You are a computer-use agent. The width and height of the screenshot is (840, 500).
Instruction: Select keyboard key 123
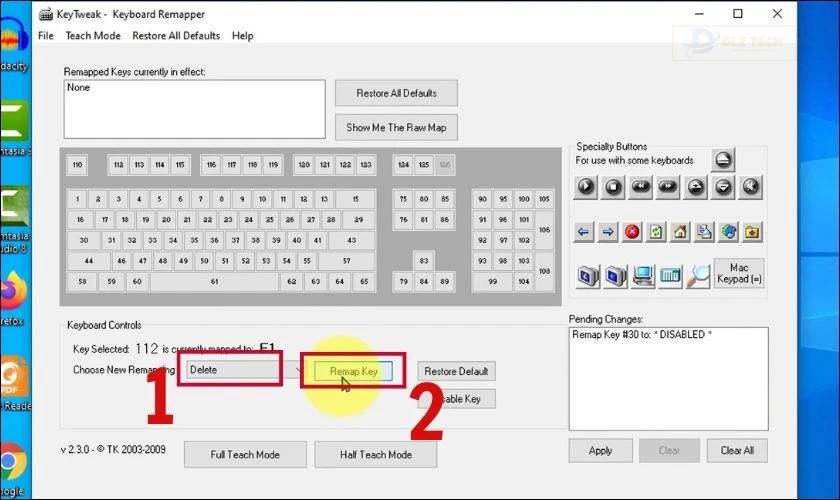pyautogui.click(x=366, y=165)
